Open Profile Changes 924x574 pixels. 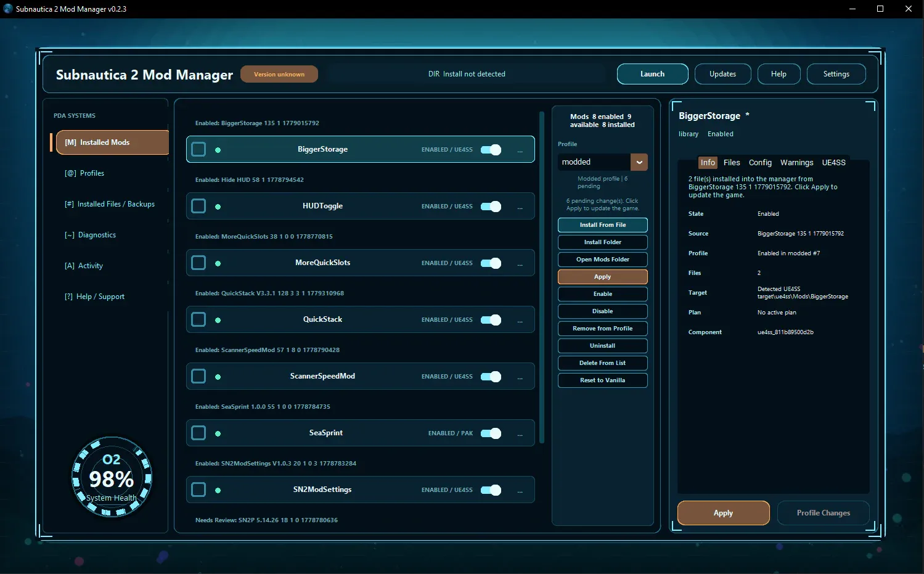pos(824,513)
